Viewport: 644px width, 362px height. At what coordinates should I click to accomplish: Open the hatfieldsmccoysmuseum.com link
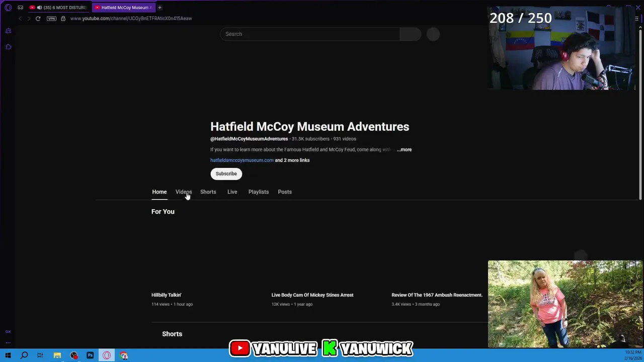pos(242,160)
